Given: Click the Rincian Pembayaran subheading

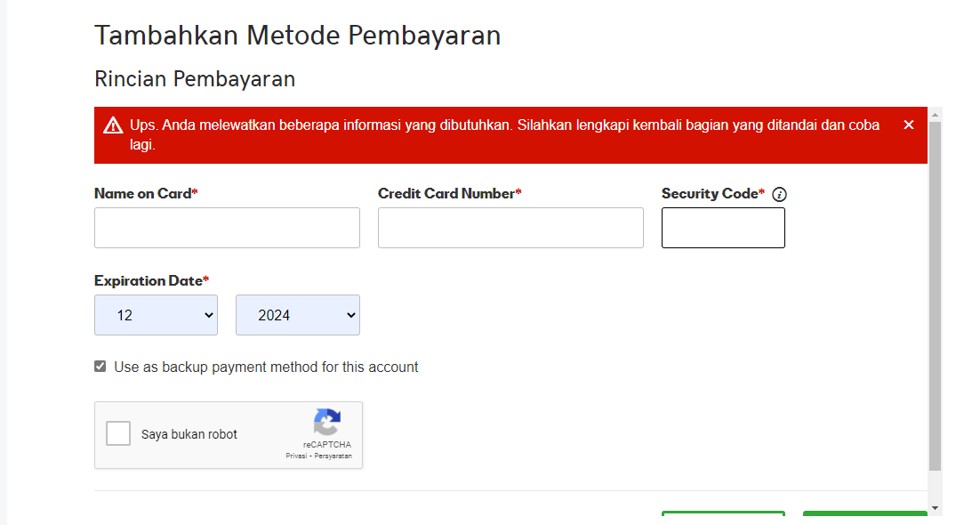Looking at the screenshot, I should point(195,79).
